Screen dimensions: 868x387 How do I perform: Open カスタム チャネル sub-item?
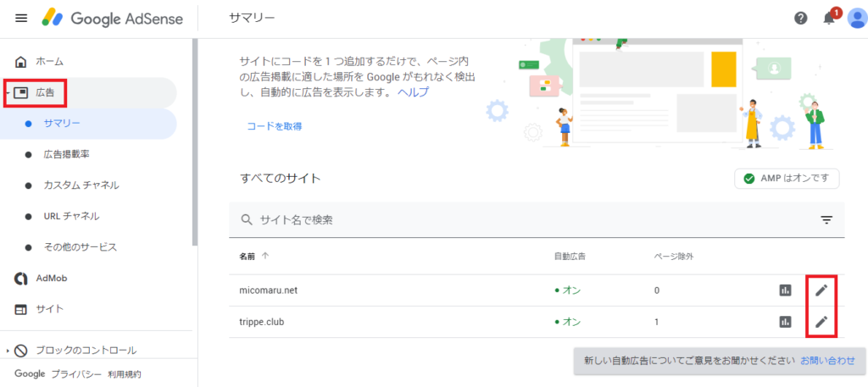[81, 185]
